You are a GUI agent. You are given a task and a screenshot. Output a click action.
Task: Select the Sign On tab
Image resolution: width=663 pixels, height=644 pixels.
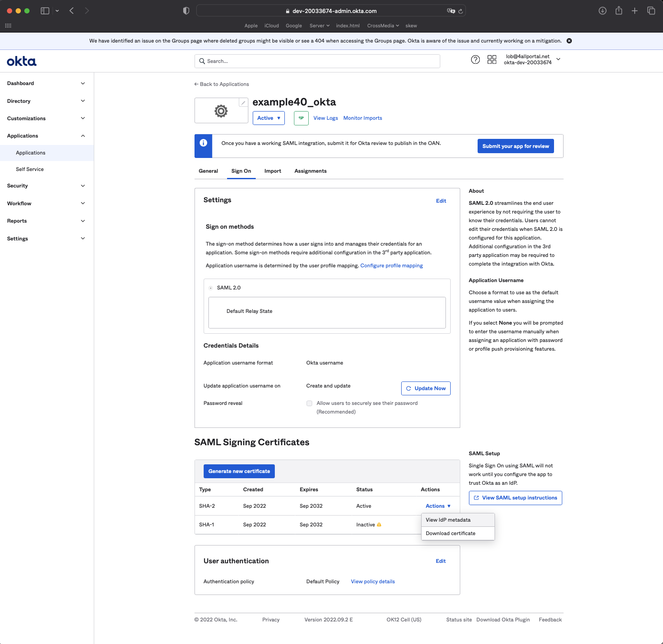[x=241, y=171]
